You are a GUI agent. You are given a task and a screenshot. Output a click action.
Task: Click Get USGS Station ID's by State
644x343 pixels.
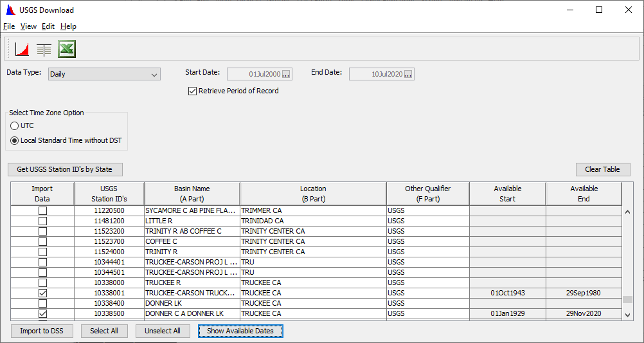coord(65,170)
